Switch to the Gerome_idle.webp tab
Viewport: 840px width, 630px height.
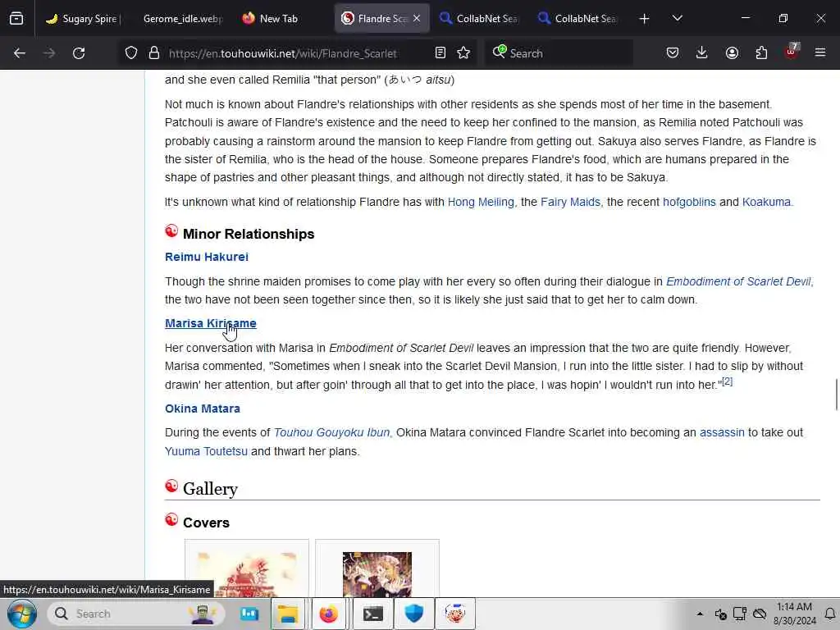[x=182, y=19]
